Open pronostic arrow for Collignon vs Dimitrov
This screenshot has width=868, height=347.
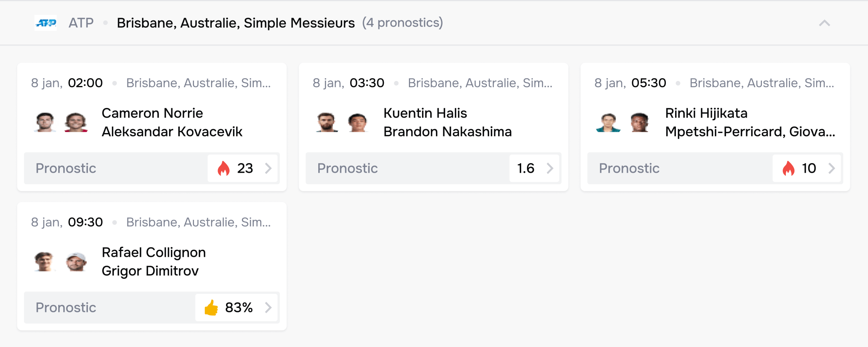(x=269, y=308)
